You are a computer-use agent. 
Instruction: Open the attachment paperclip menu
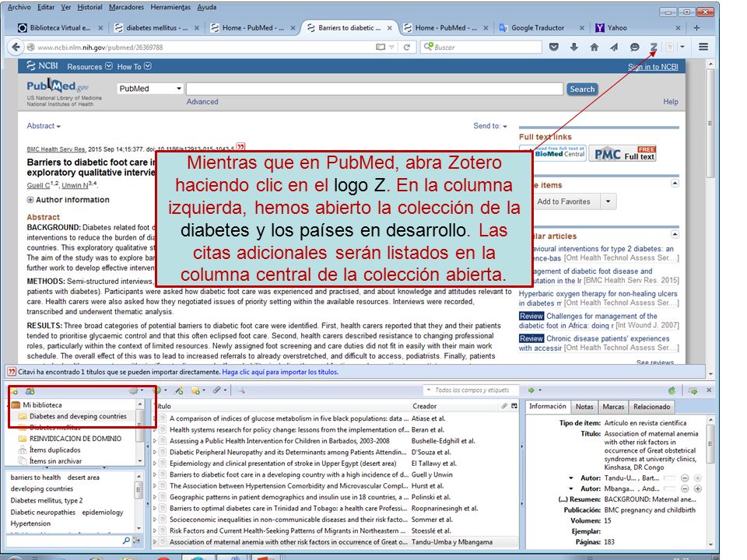(219, 390)
